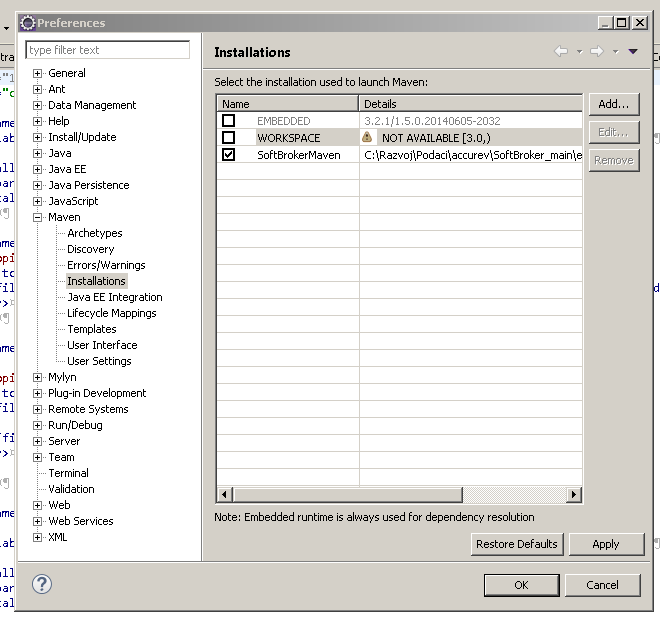Click the horizontal scrollbar left arrow

(x=225, y=494)
